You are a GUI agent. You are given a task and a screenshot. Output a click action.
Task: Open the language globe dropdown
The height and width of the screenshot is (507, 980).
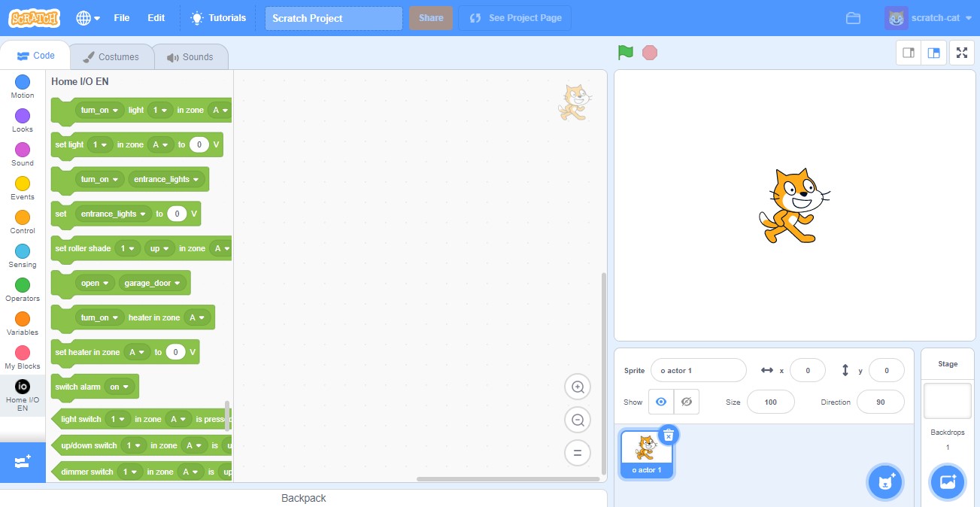[x=88, y=18]
